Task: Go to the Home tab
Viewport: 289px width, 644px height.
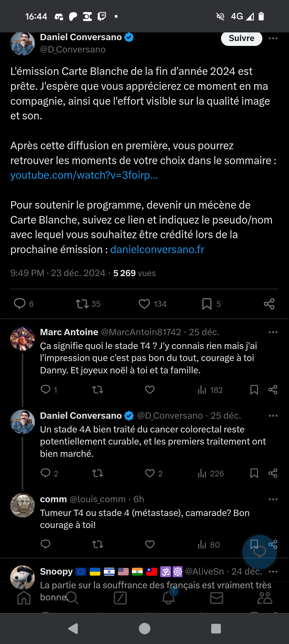Action: [x=24, y=598]
